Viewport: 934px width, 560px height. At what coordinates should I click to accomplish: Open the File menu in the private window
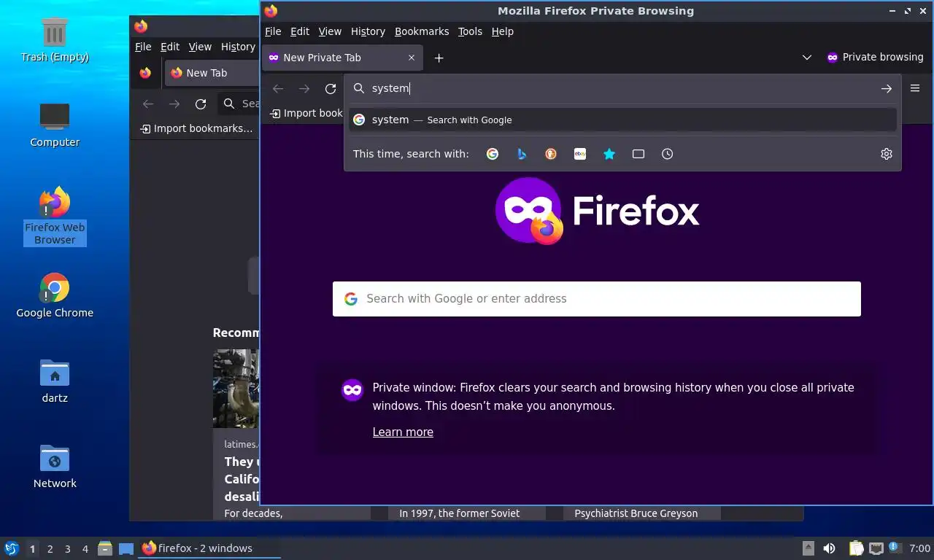pos(273,31)
